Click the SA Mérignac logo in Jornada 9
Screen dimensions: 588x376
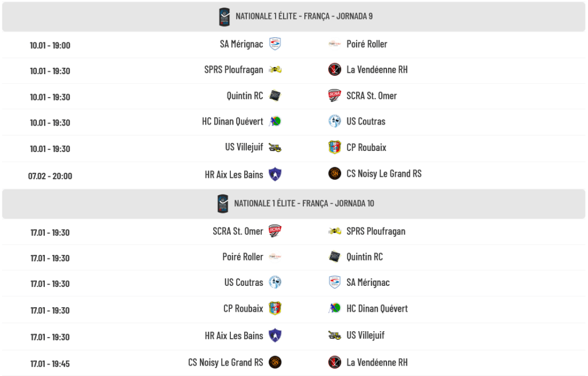pos(275,44)
